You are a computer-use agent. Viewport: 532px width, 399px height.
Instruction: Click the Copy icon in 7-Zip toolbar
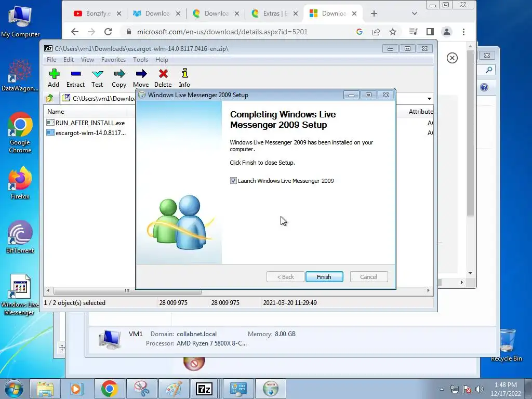[119, 78]
